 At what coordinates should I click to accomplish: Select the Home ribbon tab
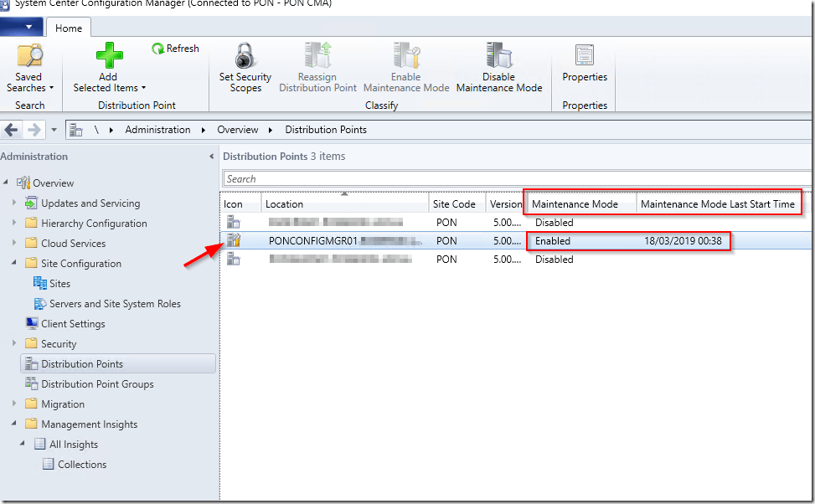click(69, 28)
